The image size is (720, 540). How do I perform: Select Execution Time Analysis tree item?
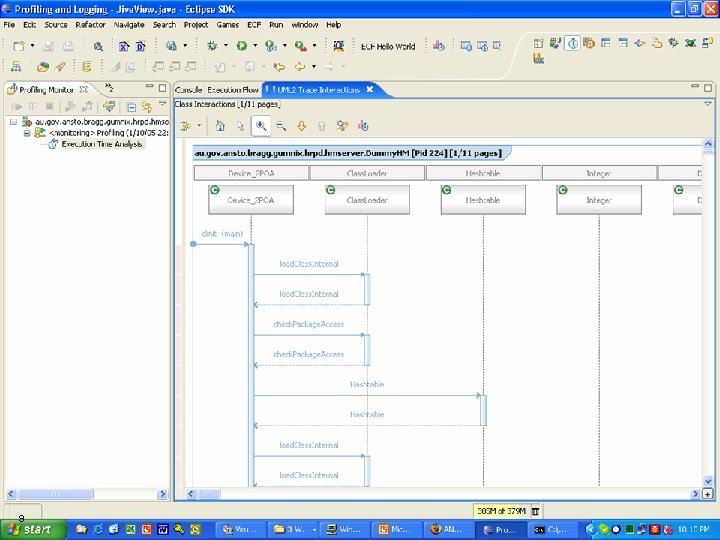101,144
